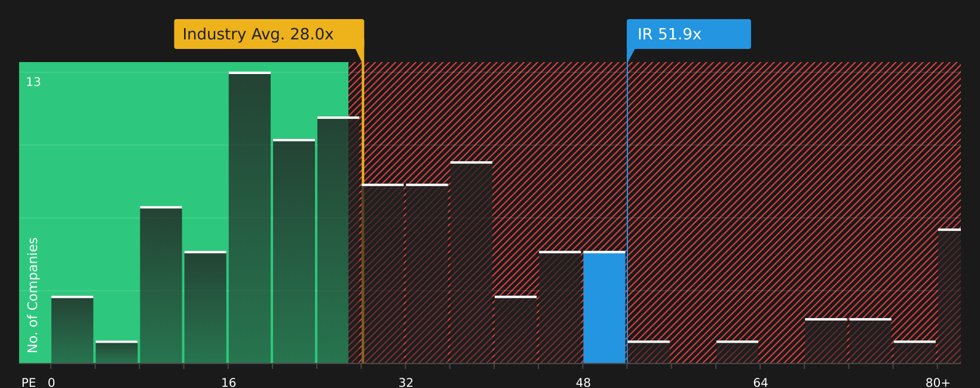Click the 80+ PE histogram bar

950,296
